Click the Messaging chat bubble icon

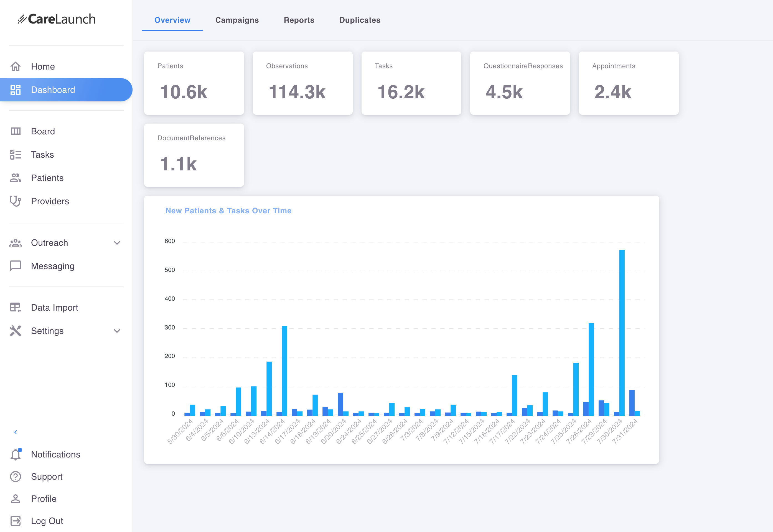(x=15, y=266)
